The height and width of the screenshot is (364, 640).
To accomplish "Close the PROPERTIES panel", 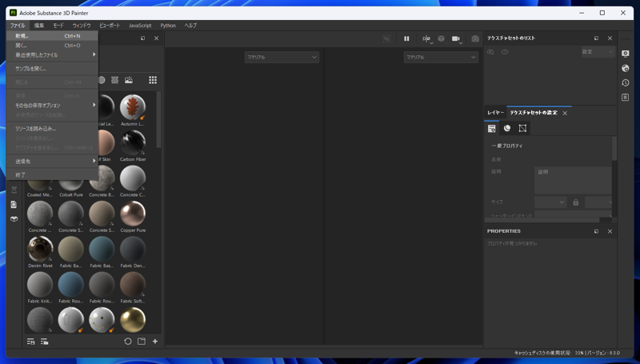I will [610, 231].
